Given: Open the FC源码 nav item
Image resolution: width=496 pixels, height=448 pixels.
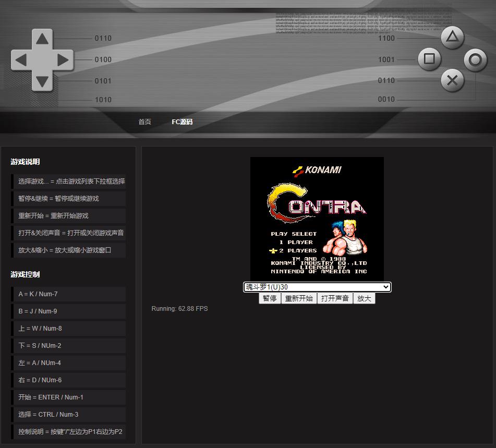Looking at the screenshot, I should (x=182, y=122).
